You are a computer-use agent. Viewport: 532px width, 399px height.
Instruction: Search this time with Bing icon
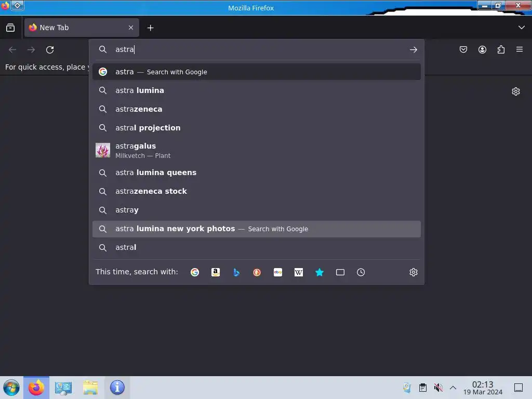pos(236,272)
